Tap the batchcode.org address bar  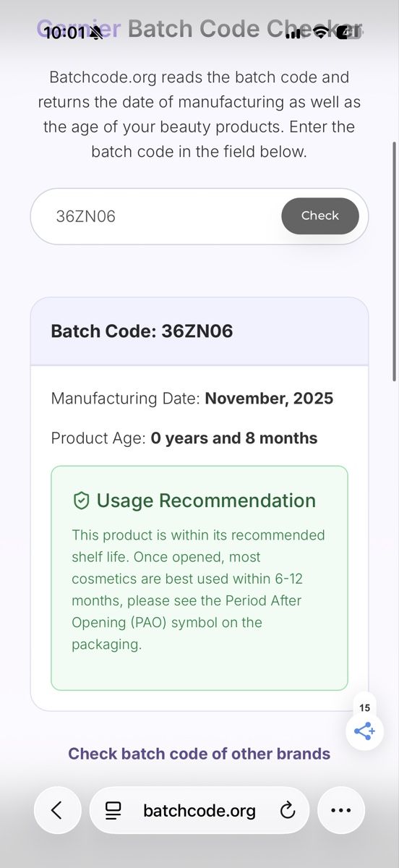coord(199,810)
